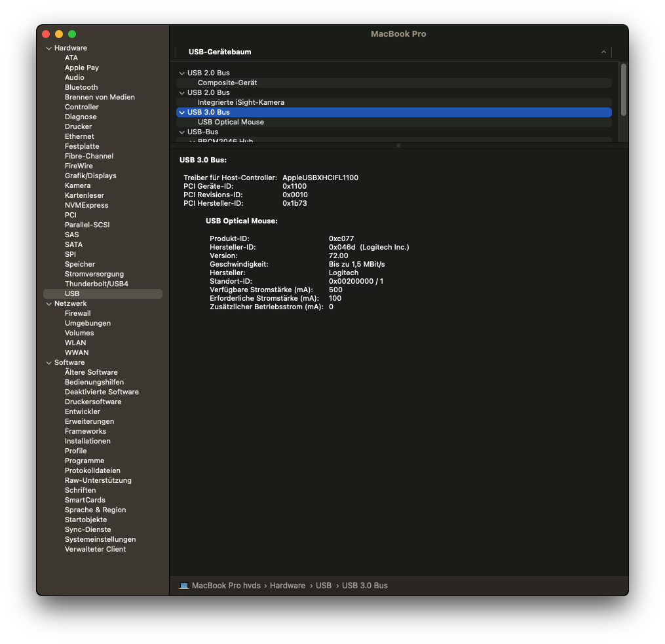Viewport: 665px width, 644px height.
Task: Select Schriften in sidebar
Action: point(80,489)
